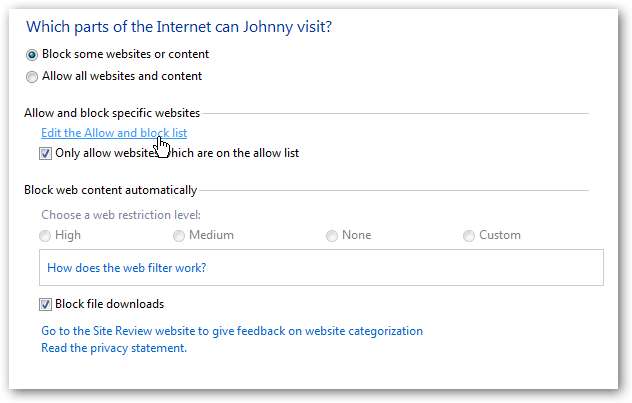Read the privacy statement link
This screenshot has width=632, height=403.
point(113,348)
